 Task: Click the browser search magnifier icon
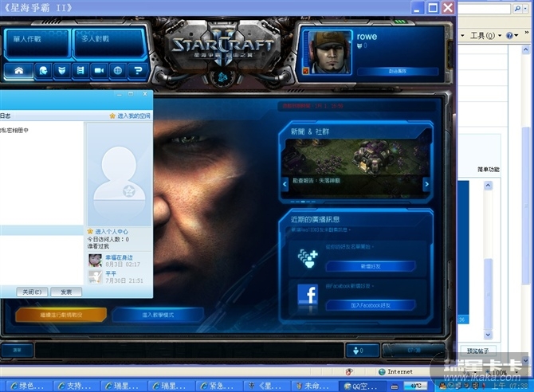tap(517, 9)
